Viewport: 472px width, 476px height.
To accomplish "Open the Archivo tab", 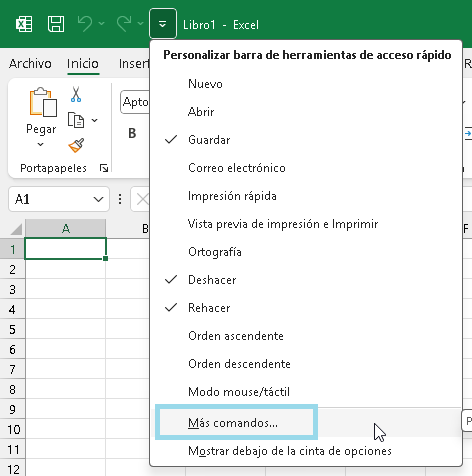I will tap(30, 63).
